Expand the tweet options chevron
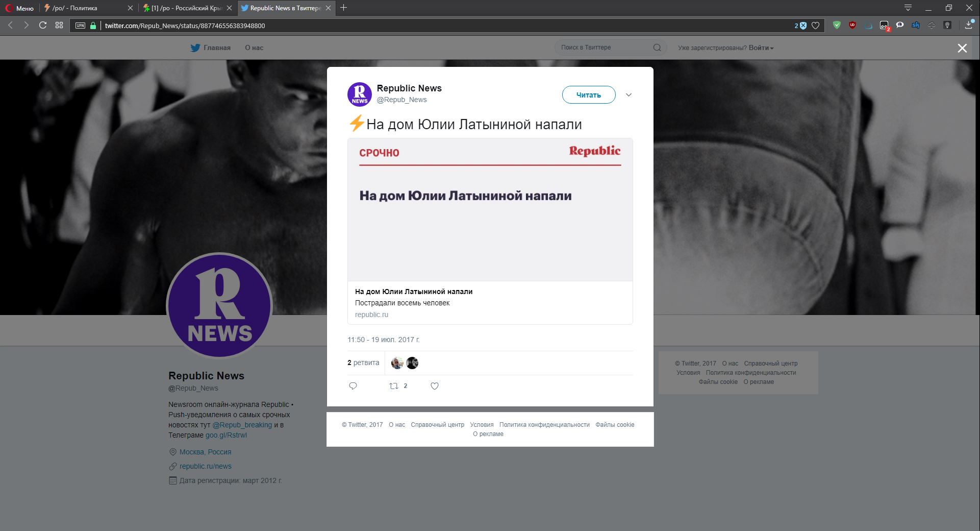This screenshot has height=531, width=980. [x=629, y=95]
